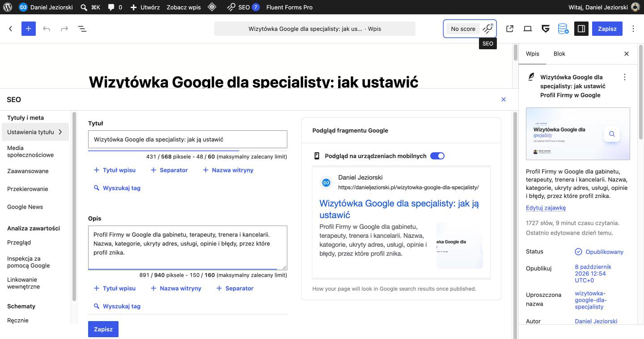Open the publish date picker

coord(593,274)
